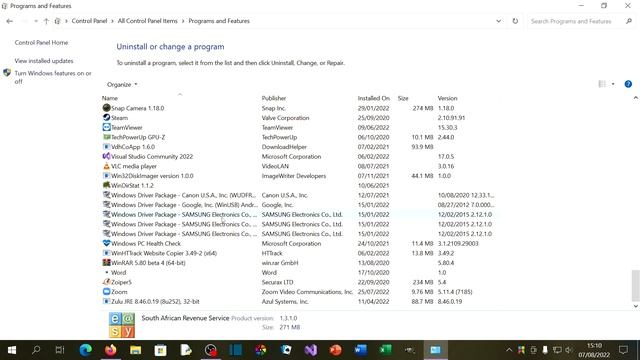Show hidden system tray icons
This screenshot has width=640, height=360.
point(509,350)
